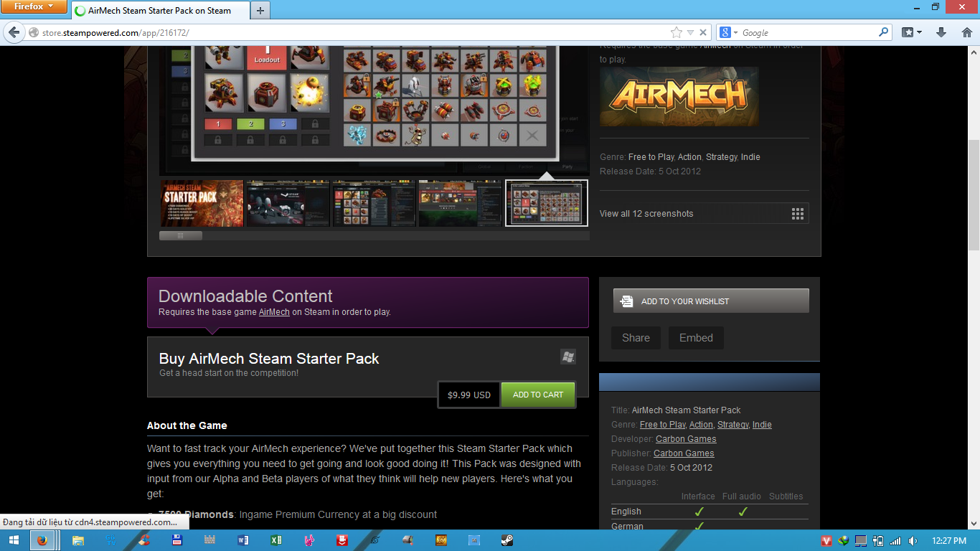Click the Google search magnifier icon
The height and width of the screenshot is (551, 980).
(884, 32)
